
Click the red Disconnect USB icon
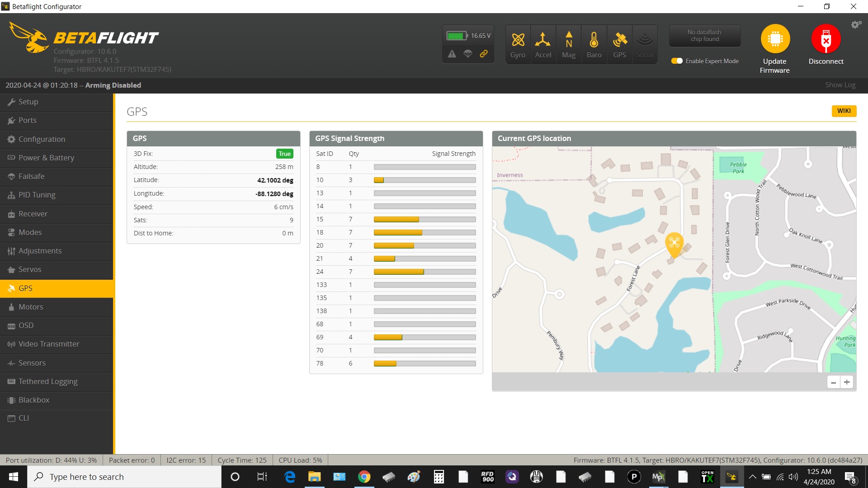coord(826,39)
